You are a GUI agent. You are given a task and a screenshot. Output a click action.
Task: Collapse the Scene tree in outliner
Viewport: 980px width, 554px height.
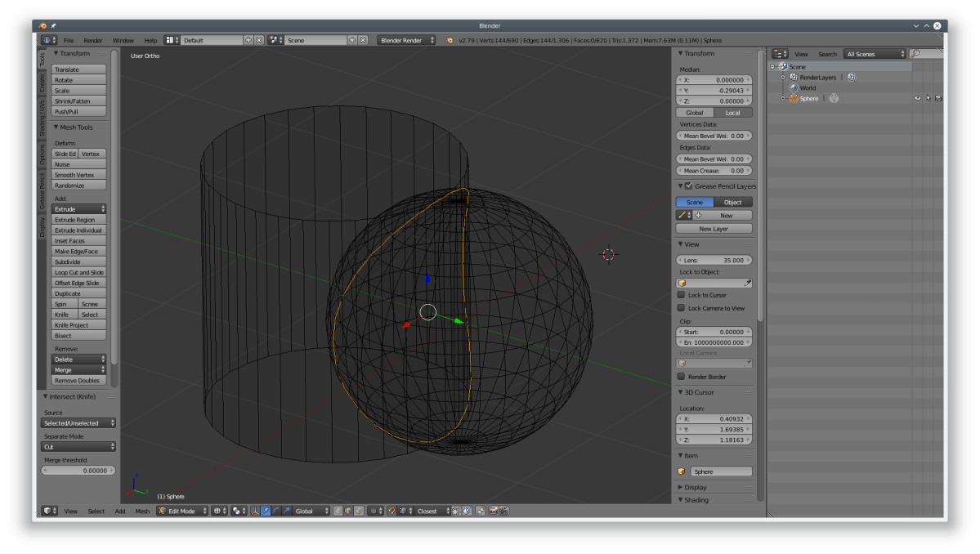pos(773,66)
